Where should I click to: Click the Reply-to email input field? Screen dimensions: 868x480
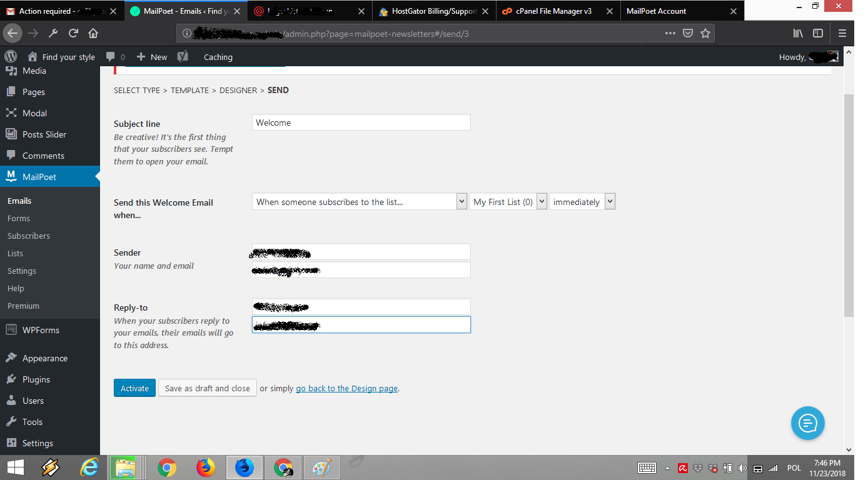(361, 325)
